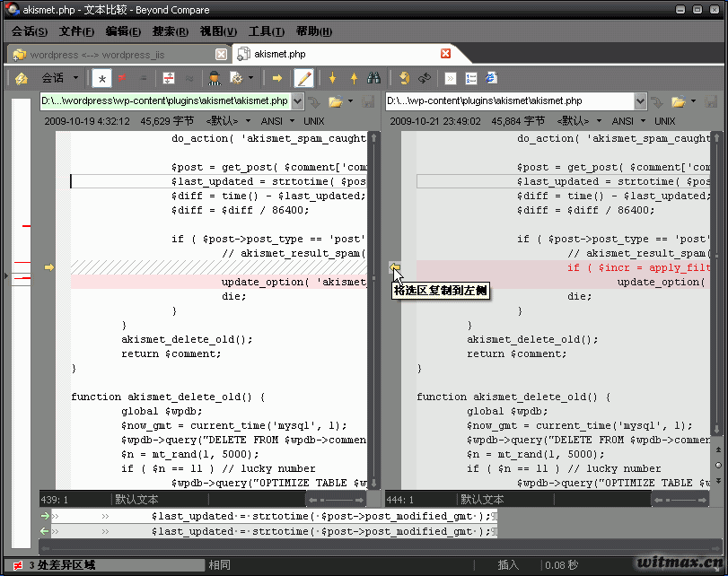728x576 pixels.
Task: Open 工具(T) menu
Action: (266, 31)
